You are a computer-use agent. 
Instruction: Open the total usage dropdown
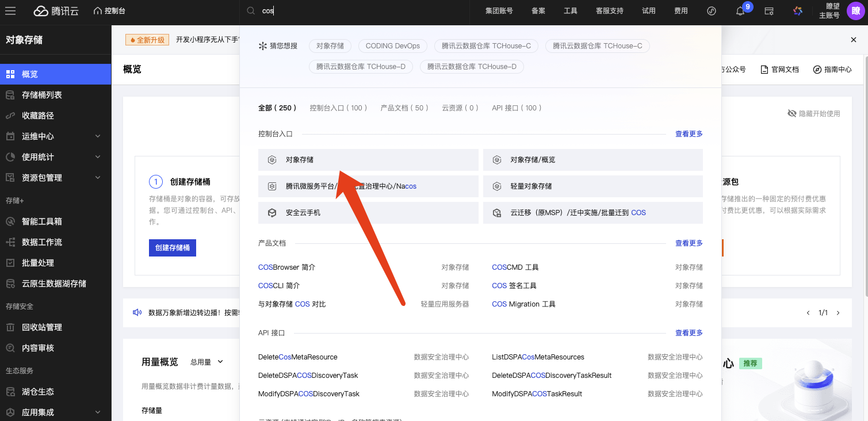207,362
